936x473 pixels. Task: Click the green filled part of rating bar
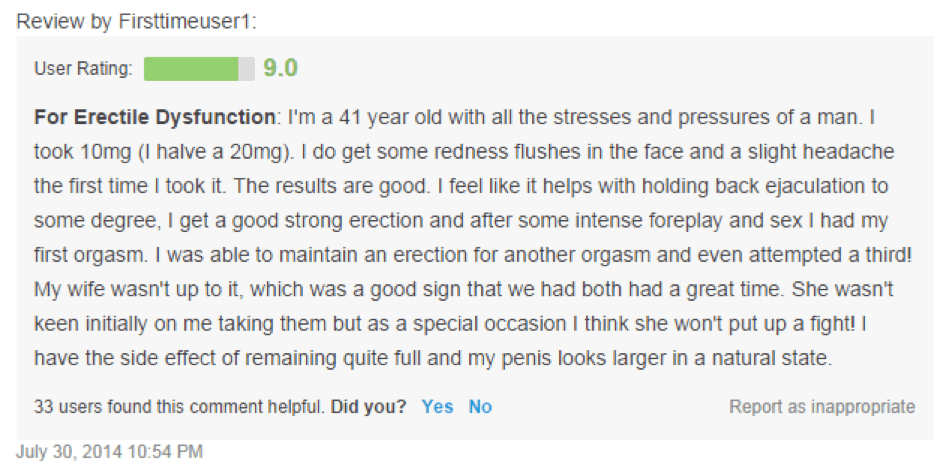[191, 69]
